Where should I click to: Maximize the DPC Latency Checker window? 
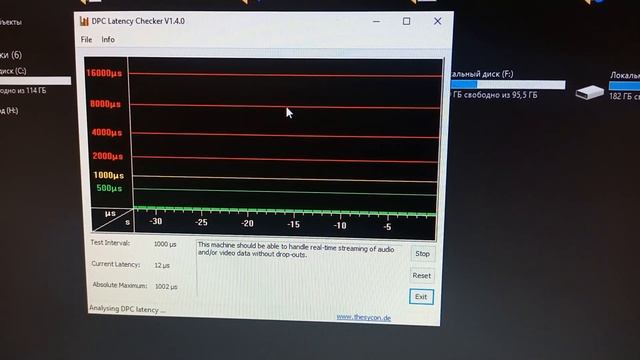click(407, 21)
